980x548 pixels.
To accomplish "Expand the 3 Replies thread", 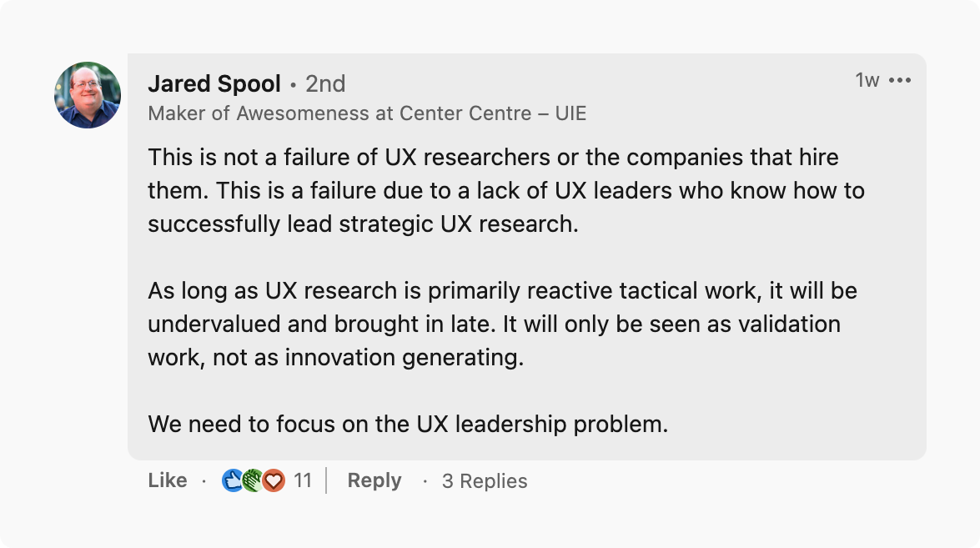I will pos(485,481).
